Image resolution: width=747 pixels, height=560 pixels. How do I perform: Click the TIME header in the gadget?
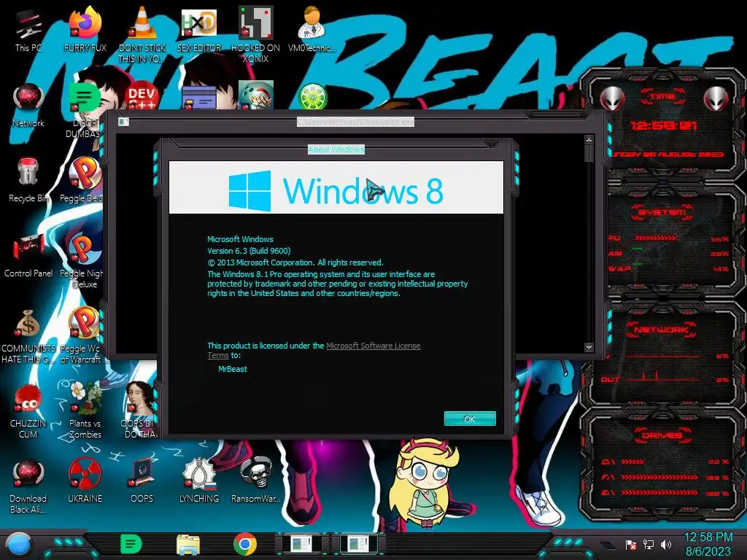point(662,97)
